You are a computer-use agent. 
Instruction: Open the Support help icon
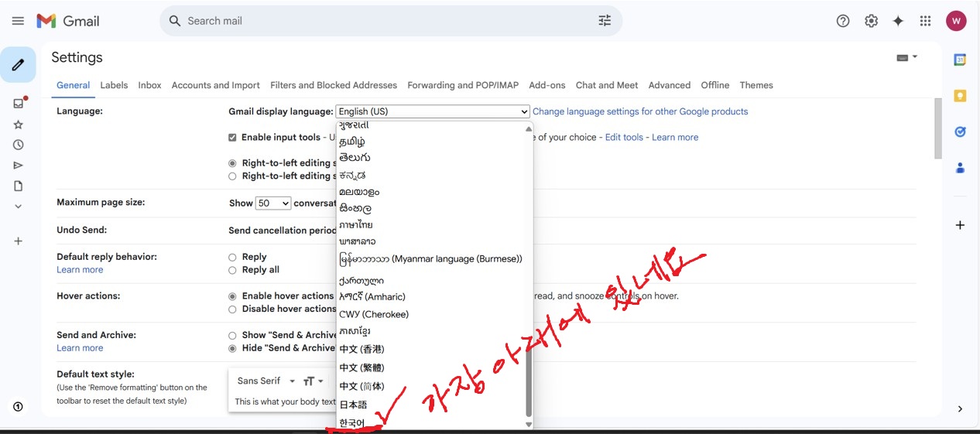point(843,21)
